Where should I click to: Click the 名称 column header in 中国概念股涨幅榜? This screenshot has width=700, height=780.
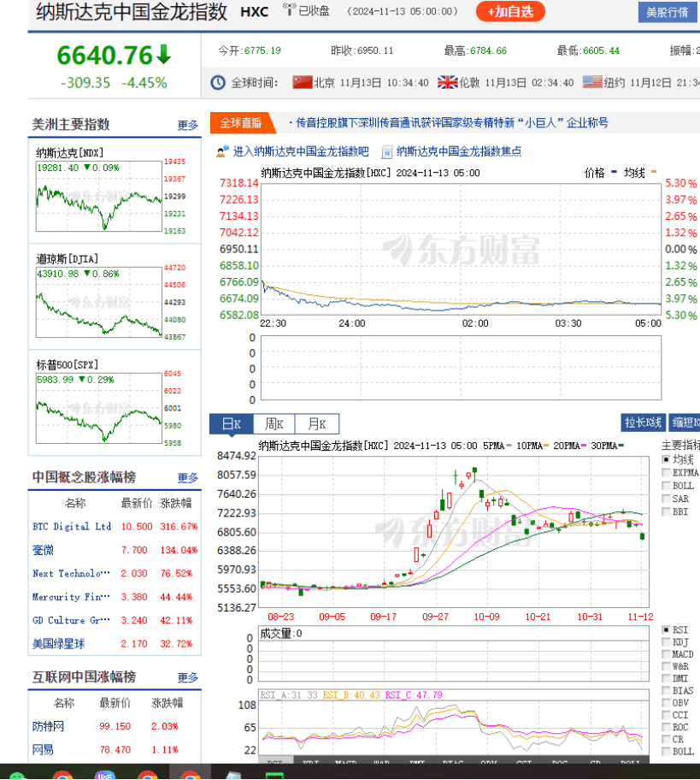click(75, 504)
